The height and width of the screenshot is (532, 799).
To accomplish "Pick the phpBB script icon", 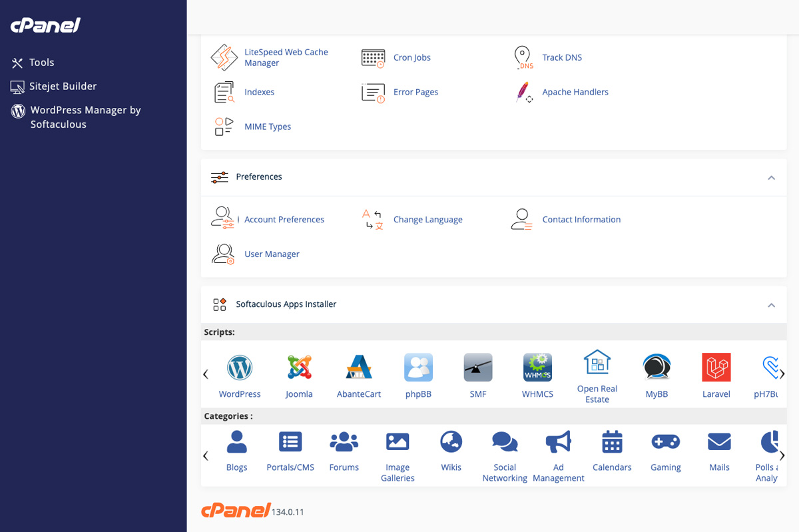I will pyautogui.click(x=418, y=367).
